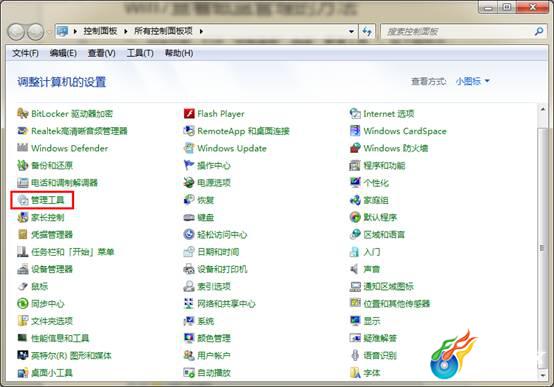Open the 位置和其他传感器 link
Viewport: 554px width, 387px height.
point(397,304)
